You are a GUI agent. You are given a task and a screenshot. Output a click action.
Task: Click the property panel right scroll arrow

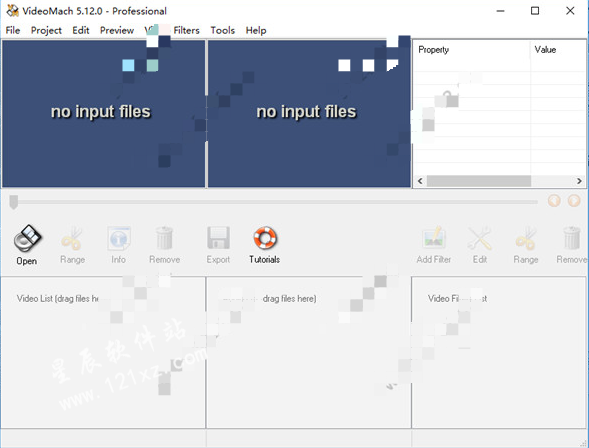(579, 181)
